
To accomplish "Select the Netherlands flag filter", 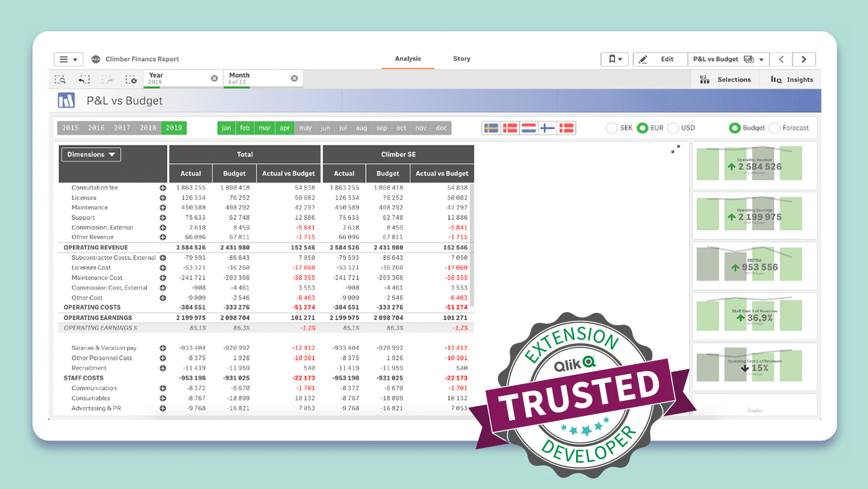I will pos(528,128).
